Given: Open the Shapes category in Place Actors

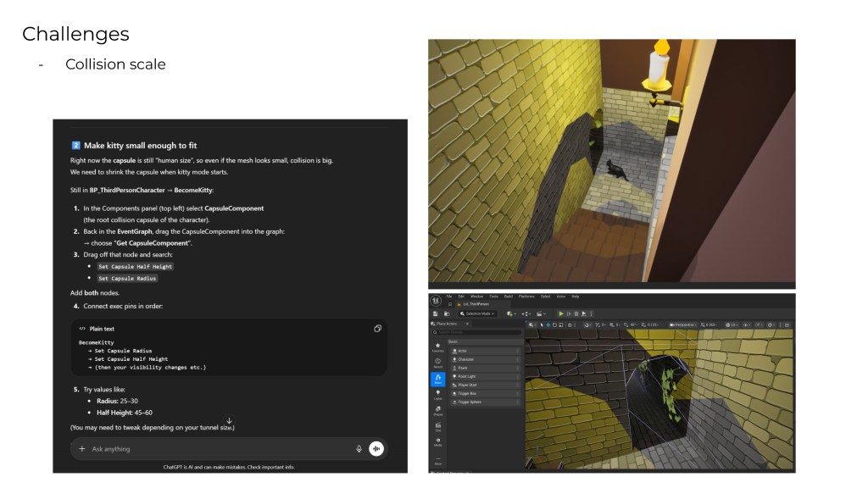Looking at the screenshot, I should [437, 410].
